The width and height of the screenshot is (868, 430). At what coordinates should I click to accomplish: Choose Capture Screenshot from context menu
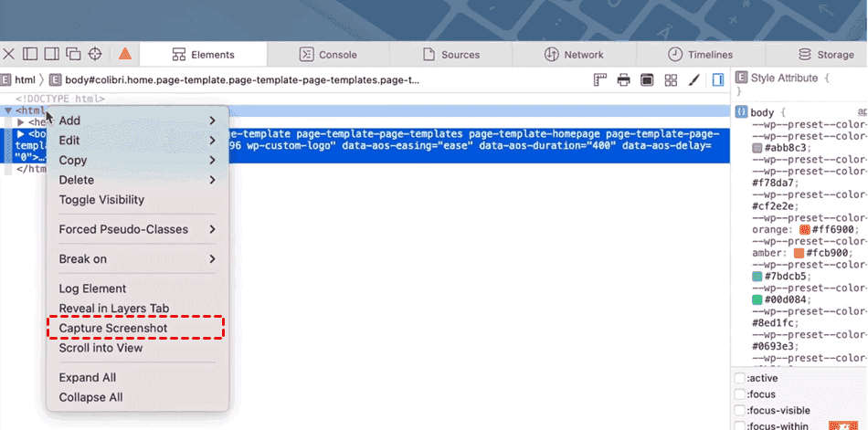tap(137, 328)
